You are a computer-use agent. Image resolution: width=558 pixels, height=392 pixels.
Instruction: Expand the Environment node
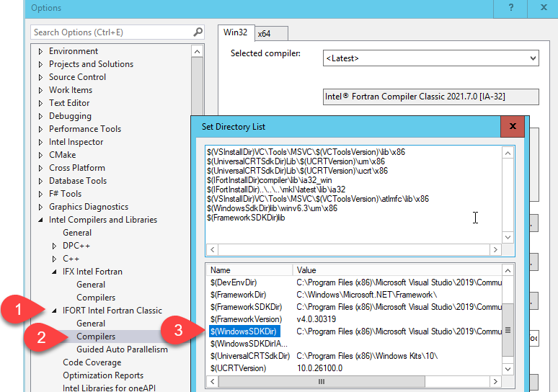point(40,51)
